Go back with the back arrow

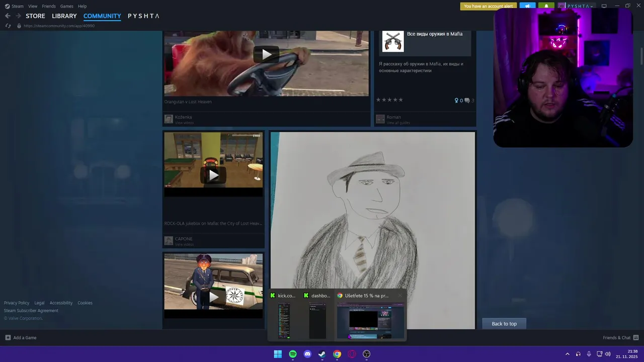pos(8,16)
